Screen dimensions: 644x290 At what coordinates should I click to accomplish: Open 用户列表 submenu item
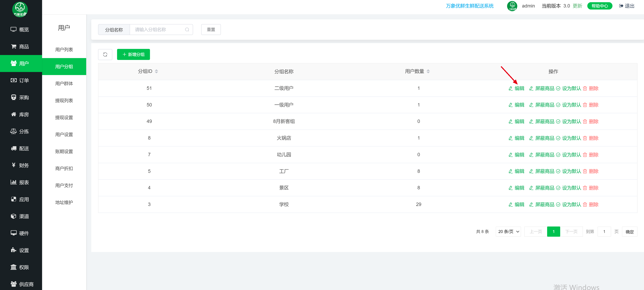pos(64,50)
